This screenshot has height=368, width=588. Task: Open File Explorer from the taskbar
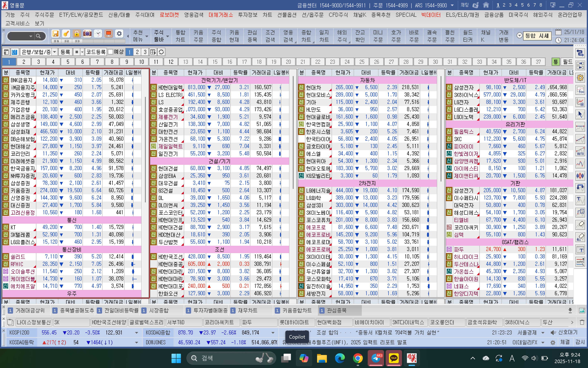(x=322, y=358)
